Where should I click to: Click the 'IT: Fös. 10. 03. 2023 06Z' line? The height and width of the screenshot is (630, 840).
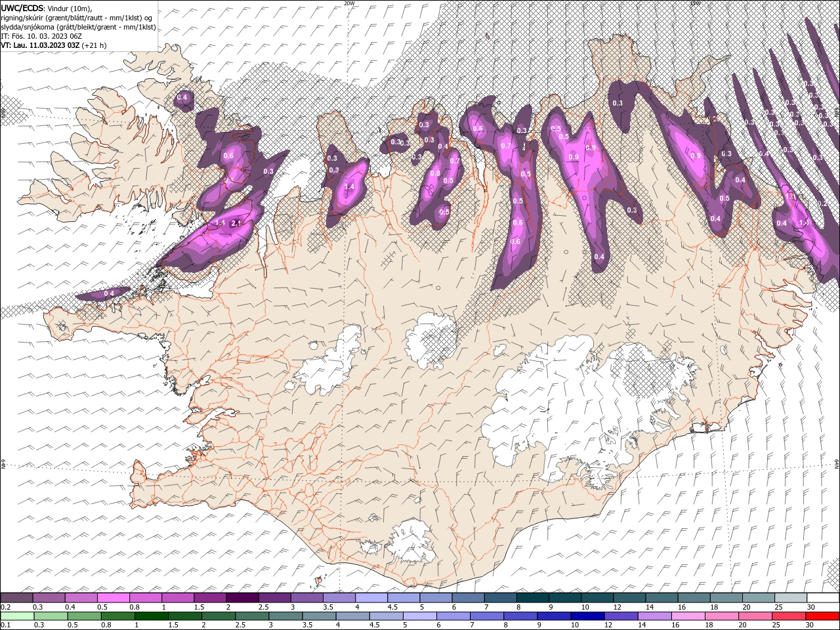[41, 36]
